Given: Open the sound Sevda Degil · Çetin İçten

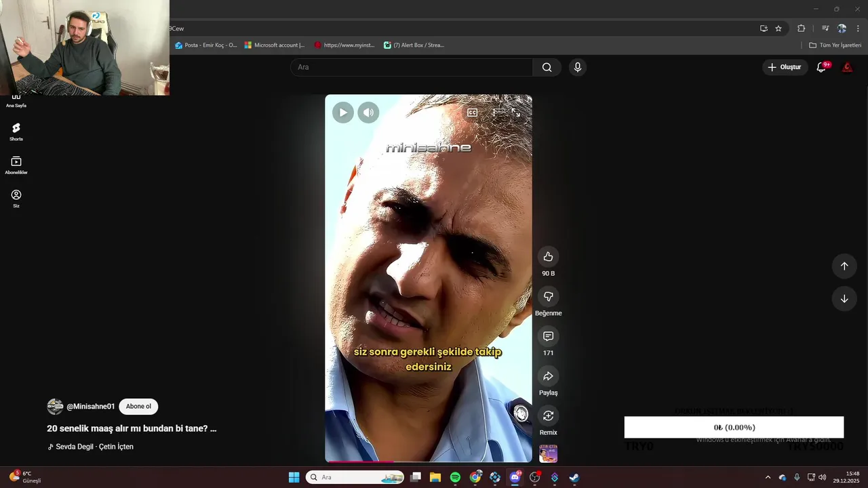Looking at the screenshot, I should [90, 447].
